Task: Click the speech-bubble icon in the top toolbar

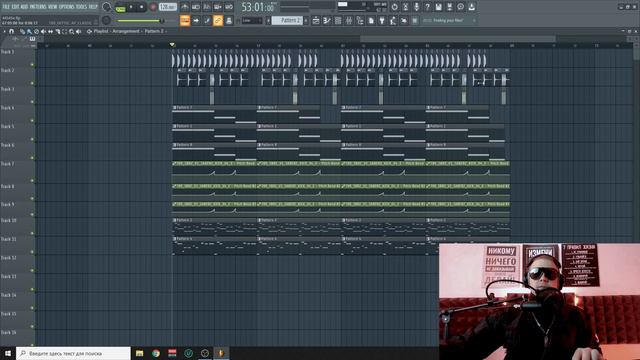Action: click(x=460, y=7)
